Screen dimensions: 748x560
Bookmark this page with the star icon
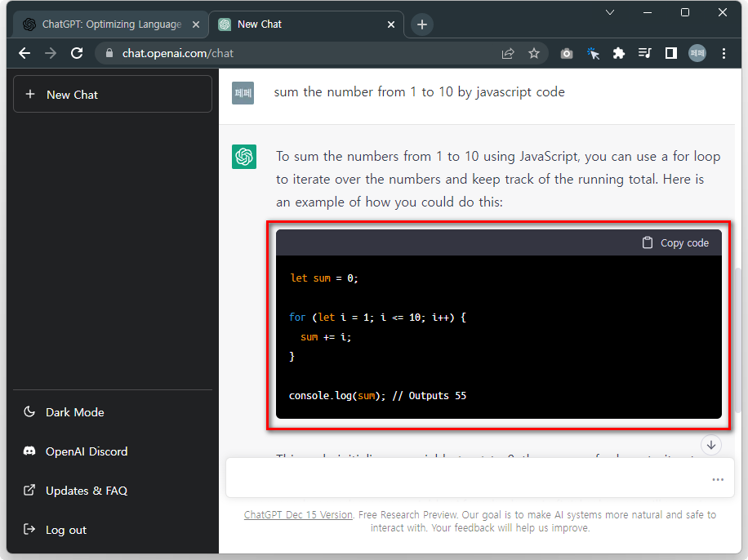coord(534,53)
